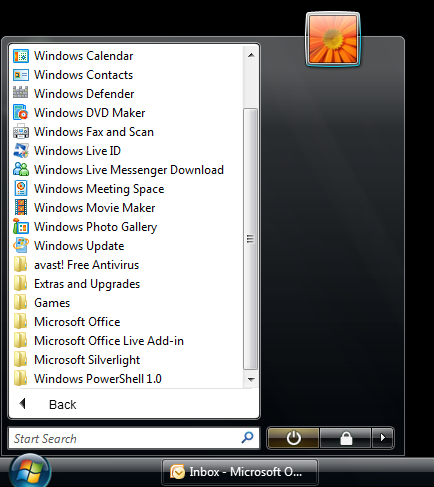Click the Microsoft Silverlight folder icon
This screenshot has height=487, width=434.
coord(21,359)
